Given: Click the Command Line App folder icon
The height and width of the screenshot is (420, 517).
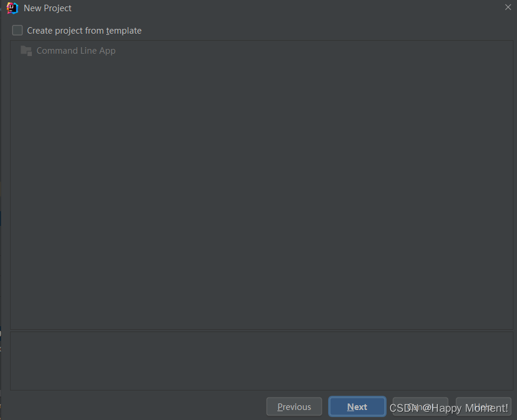Looking at the screenshot, I should point(26,51).
